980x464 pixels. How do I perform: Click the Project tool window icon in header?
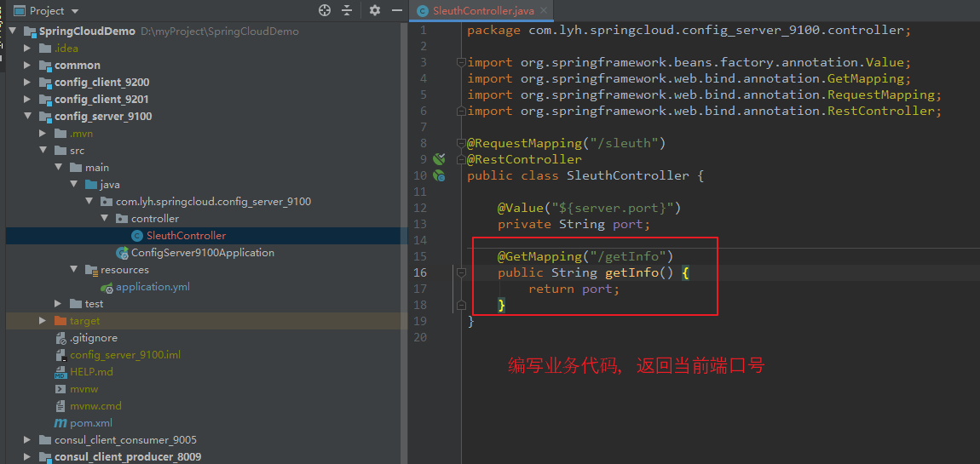point(20,10)
